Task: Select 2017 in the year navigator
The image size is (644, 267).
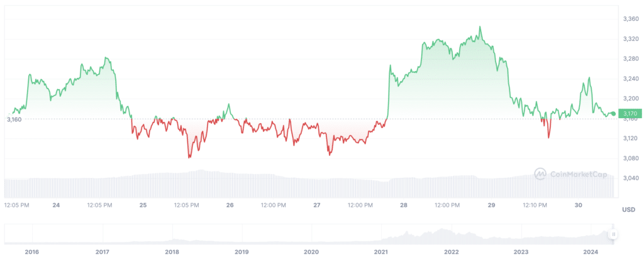Action: click(x=103, y=252)
